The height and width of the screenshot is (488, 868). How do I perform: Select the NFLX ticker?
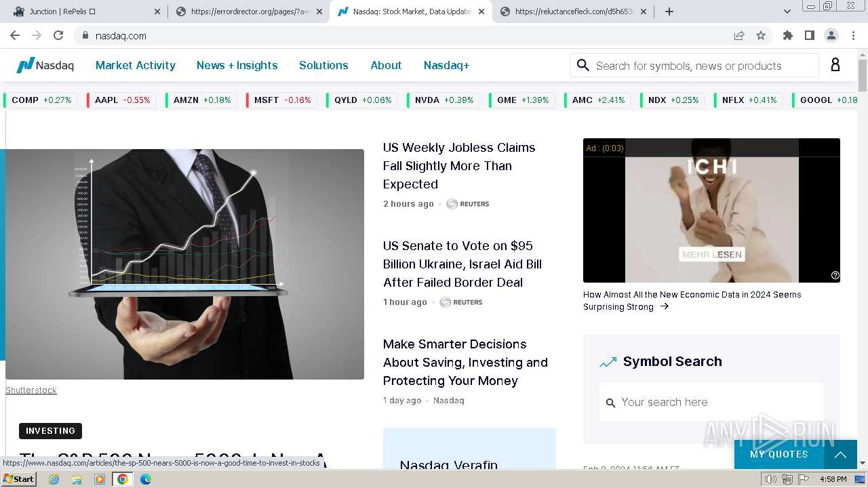point(749,100)
